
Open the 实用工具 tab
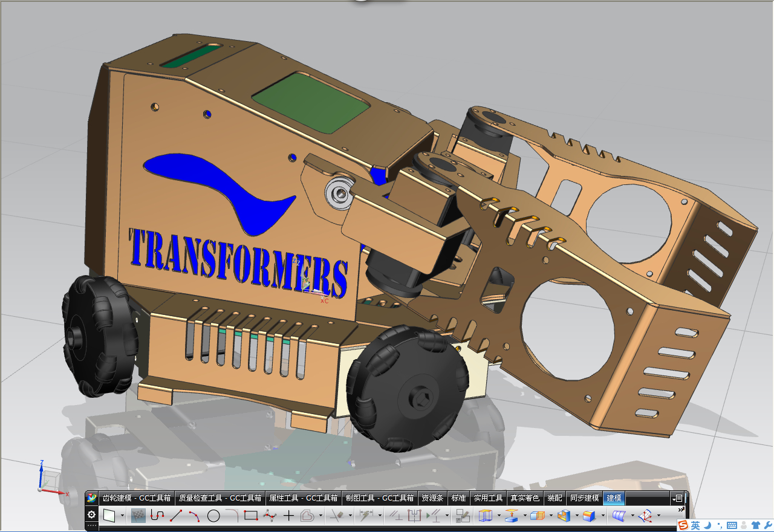point(488,498)
